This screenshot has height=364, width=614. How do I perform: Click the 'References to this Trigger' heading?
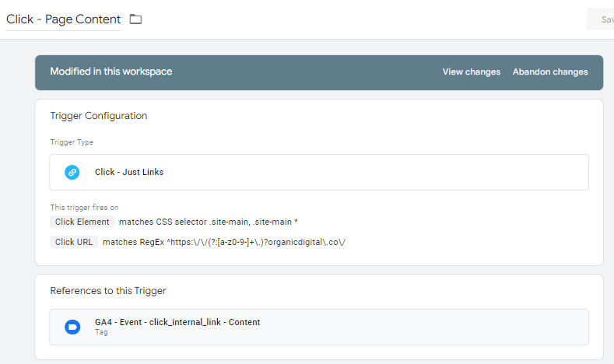(108, 291)
